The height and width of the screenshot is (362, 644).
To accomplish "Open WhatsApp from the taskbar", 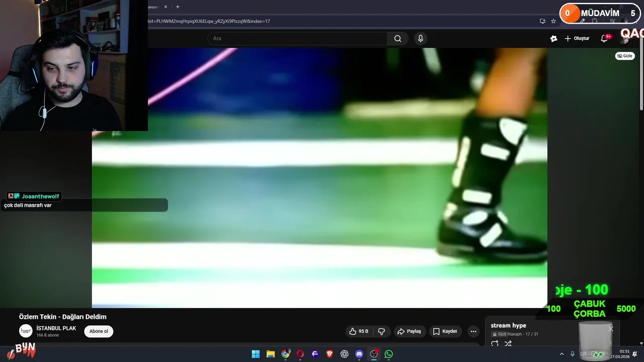I will [x=389, y=354].
